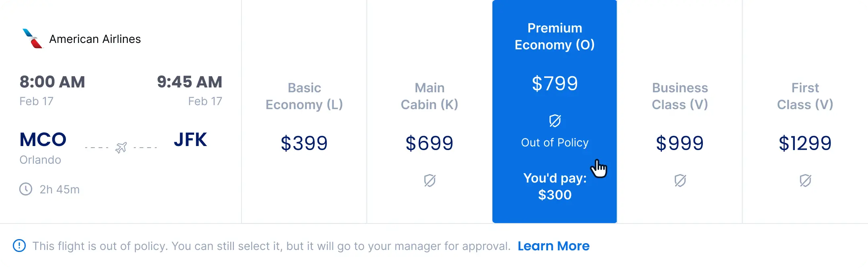Image resolution: width=868 pixels, height=268 pixels.
Task: Click the clock icon beside the flight duration
Action: (25, 189)
